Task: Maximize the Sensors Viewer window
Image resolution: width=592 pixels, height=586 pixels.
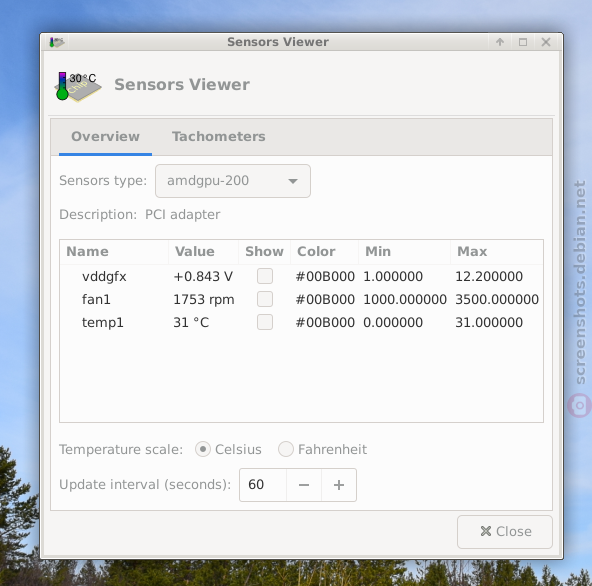Action: coord(523,42)
